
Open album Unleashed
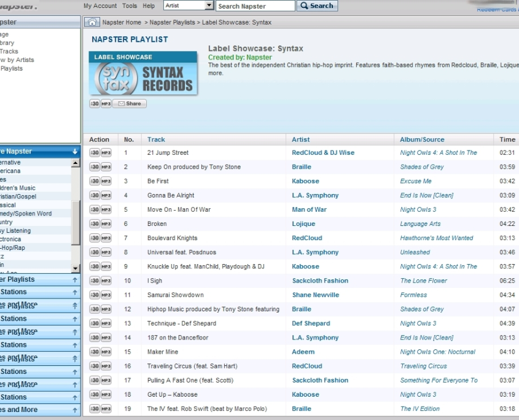(415, 252)
